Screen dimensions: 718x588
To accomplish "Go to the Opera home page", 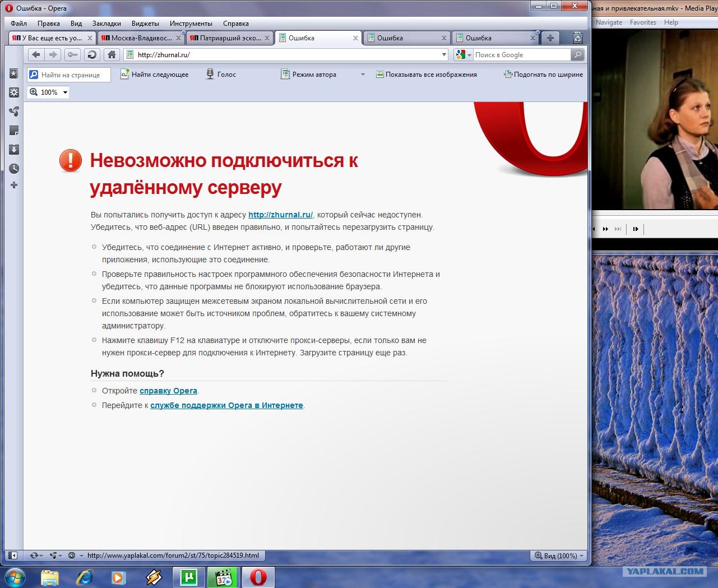I will coord(112,54).
